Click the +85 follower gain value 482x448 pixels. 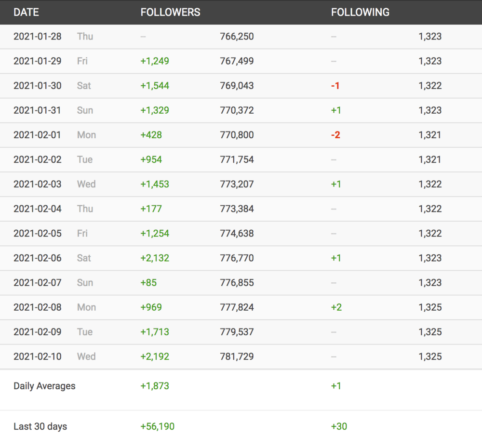click(148, 282)
